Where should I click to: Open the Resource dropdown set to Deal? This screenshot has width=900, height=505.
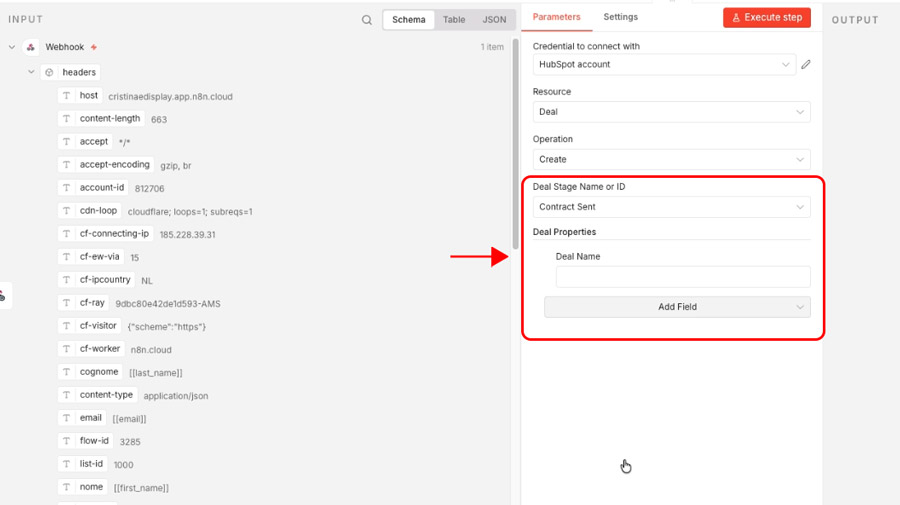pyautogui.click(x=671, y=112)
